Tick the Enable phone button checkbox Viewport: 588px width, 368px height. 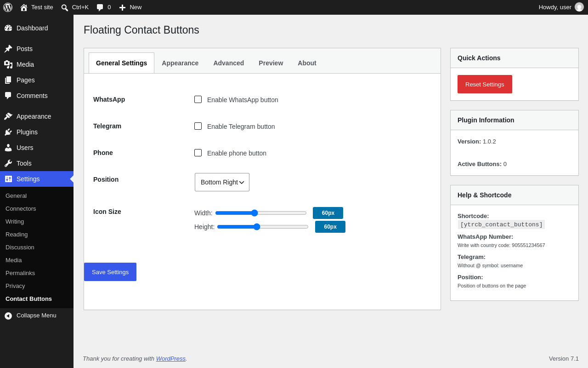coord(198,153)
